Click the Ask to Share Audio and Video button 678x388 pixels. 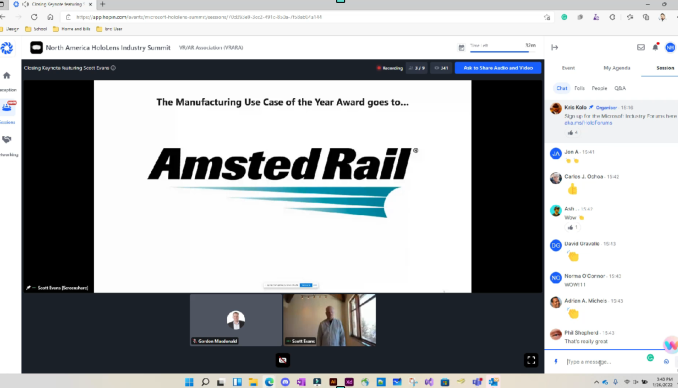(498, 68)
